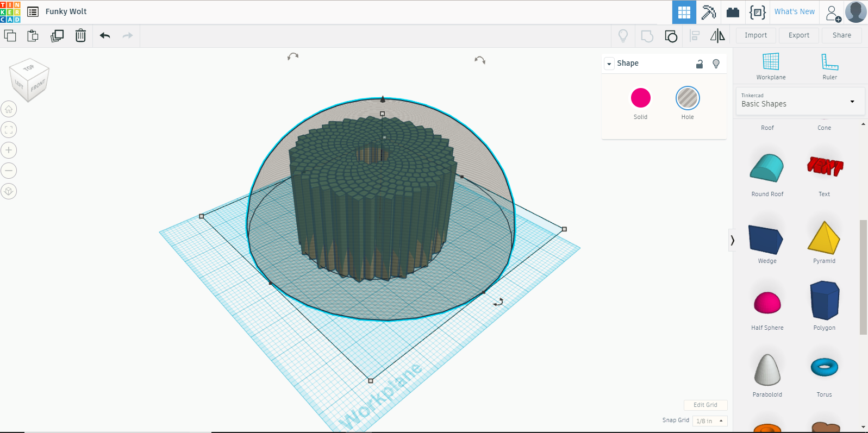Image resolution: width=868 pixels, height=433 pixels.
Task: Set shape to Solid color
Action: pos(640,98)
